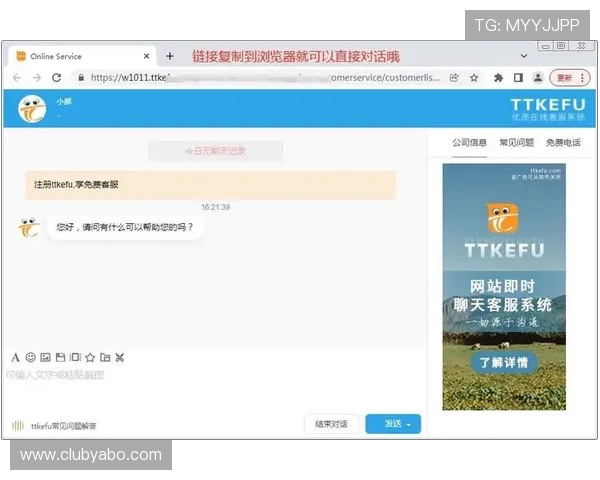
Task: Go back using the browser back arrow
Action: [17, 78]
